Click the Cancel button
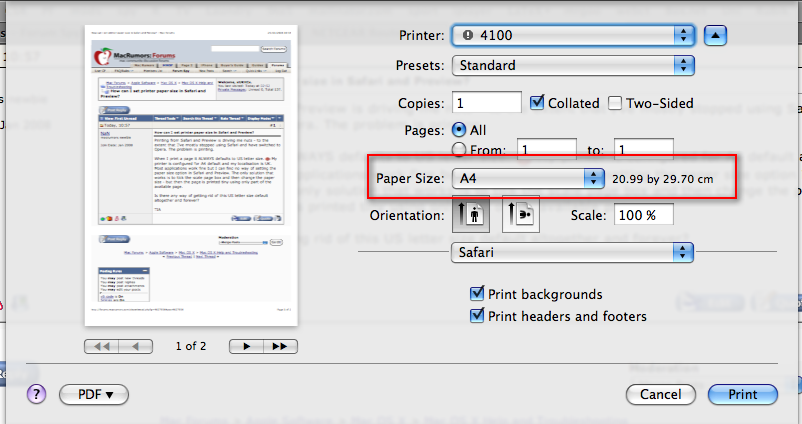 tap(660, 394)
